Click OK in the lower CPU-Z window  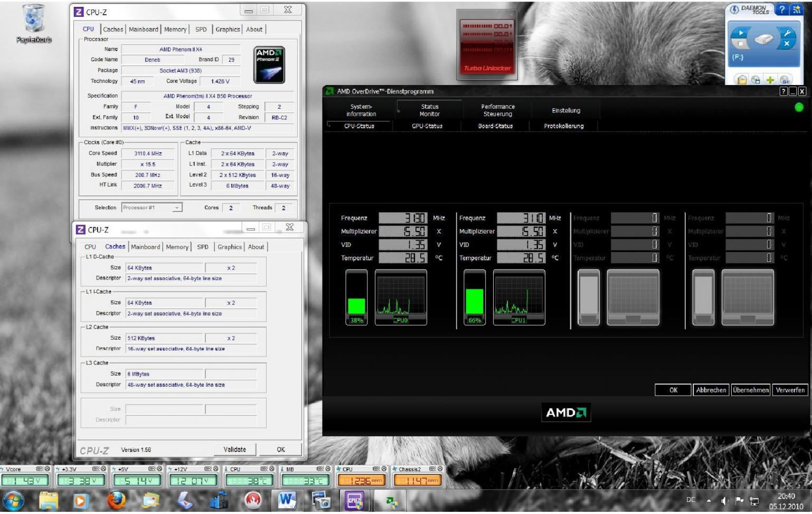[281, 450]
